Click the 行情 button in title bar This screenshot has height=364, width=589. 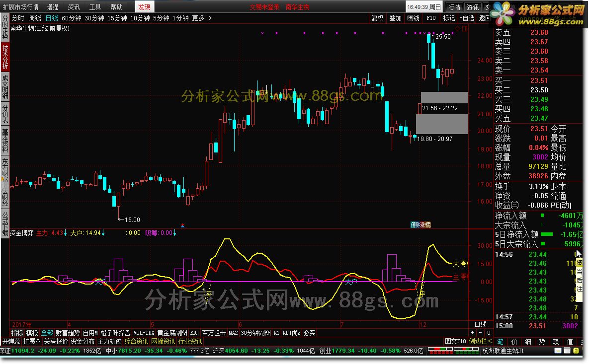pos(454,7)
